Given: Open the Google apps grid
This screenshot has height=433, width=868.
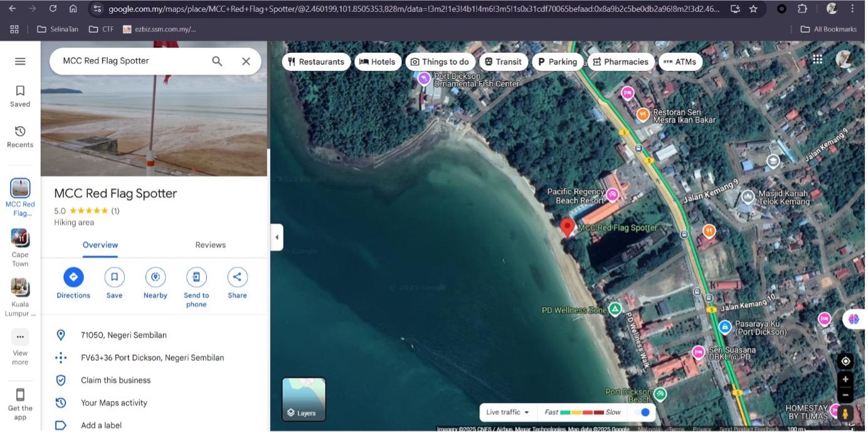Looking at the screenshot, I should (817, 59).
